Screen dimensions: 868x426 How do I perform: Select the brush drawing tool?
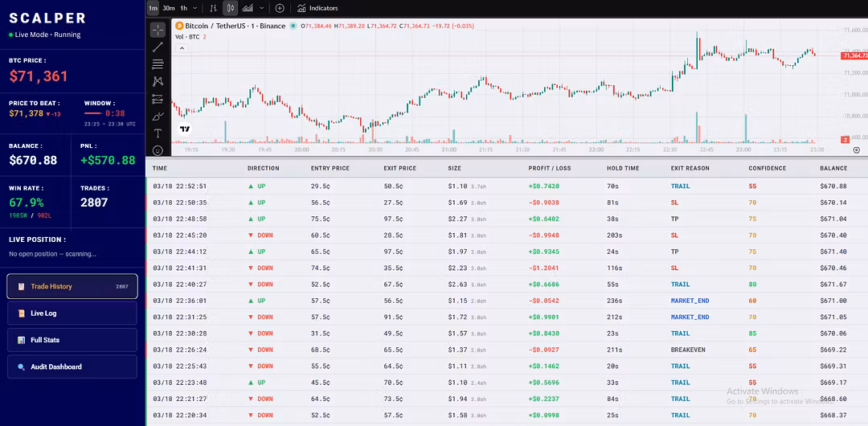[158, 117]
